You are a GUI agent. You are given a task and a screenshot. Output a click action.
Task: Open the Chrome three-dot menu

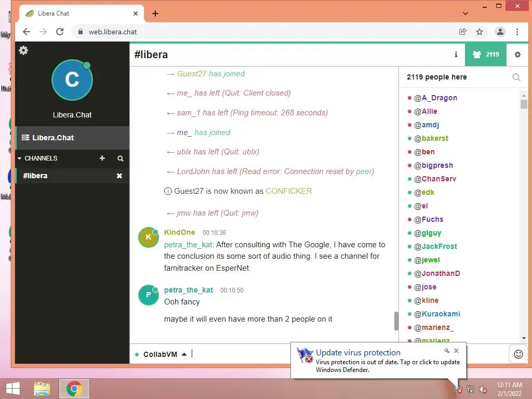click(517, 32)
